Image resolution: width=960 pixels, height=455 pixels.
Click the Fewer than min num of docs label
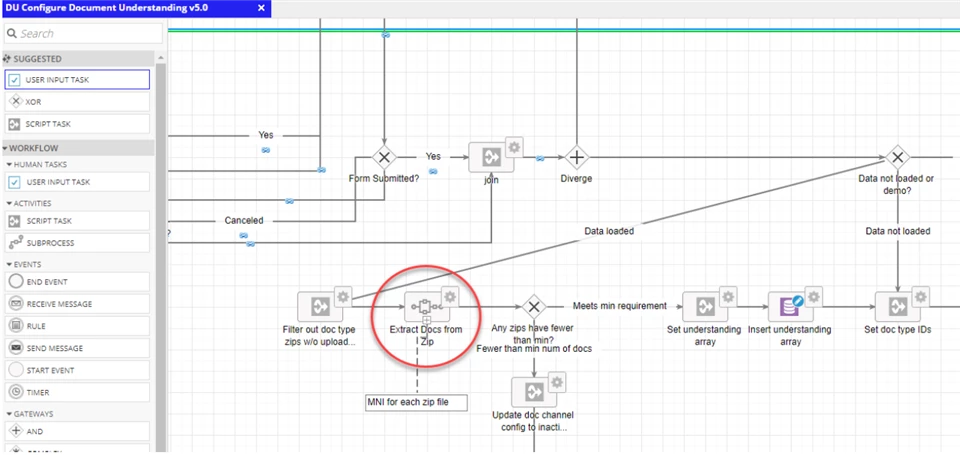coord(534,348)
